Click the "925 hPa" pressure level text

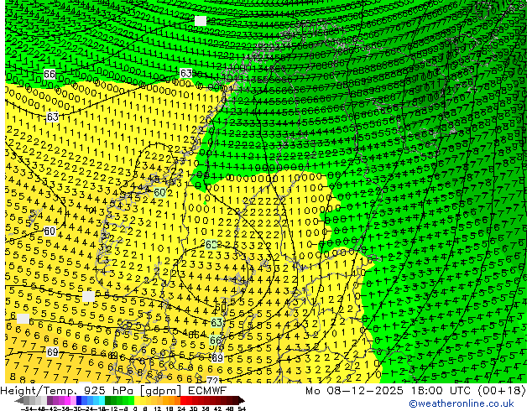pos(108,390)
